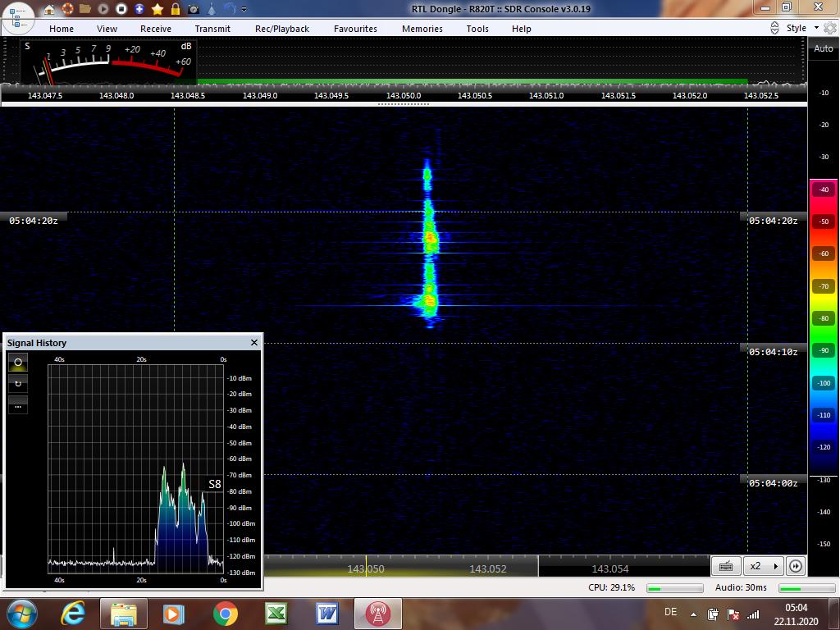The height and width of the screenshot is (630, 840).
Task: Click the S-meter signal gauge
Action: pyautogui.click(x=109, y=62)
